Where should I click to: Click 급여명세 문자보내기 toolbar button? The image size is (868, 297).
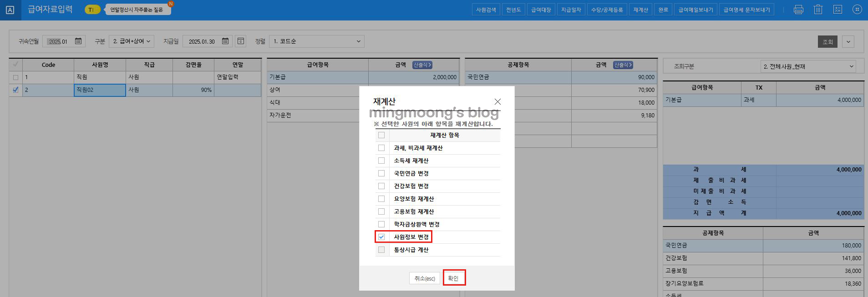[x=746, y=10]
